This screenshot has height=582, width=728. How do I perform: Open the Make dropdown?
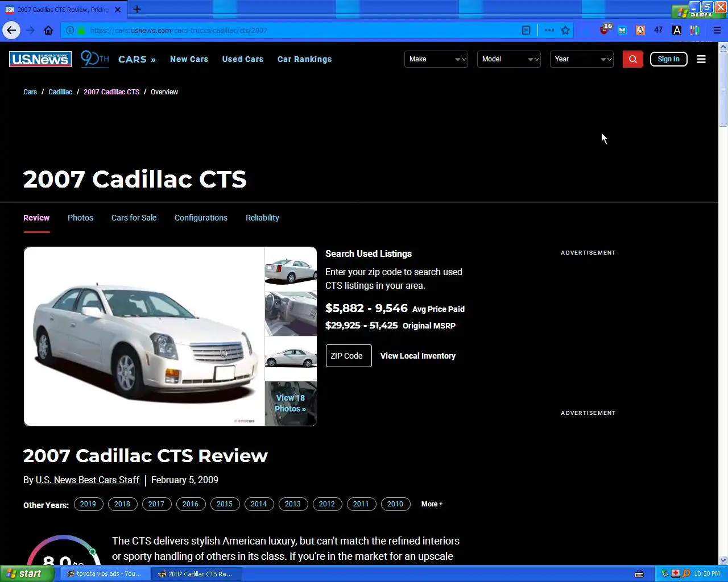(436, 59)
